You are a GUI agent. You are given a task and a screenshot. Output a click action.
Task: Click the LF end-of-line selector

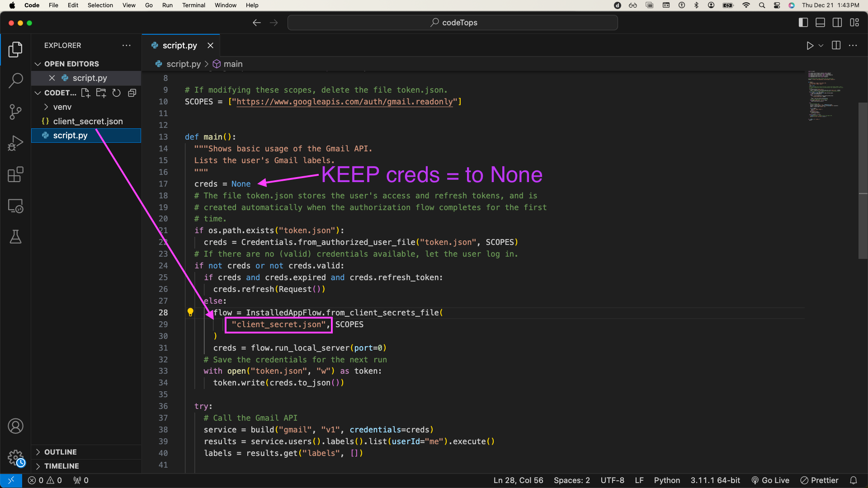(639, 480)
